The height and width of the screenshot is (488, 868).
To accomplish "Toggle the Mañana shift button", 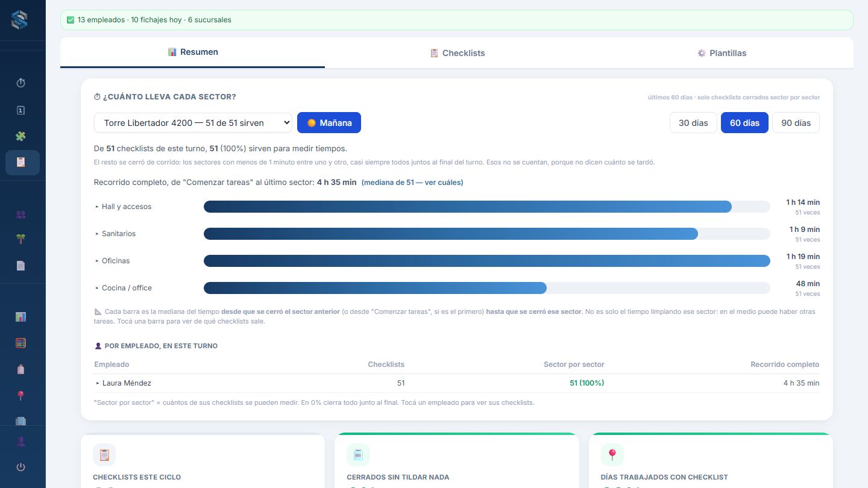I will click(x=329, y=122).
